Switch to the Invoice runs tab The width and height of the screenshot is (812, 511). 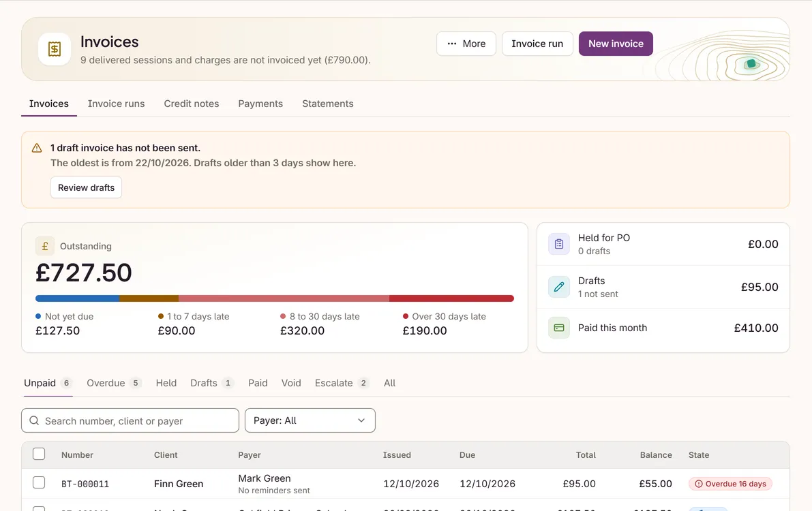pos(116,104)
